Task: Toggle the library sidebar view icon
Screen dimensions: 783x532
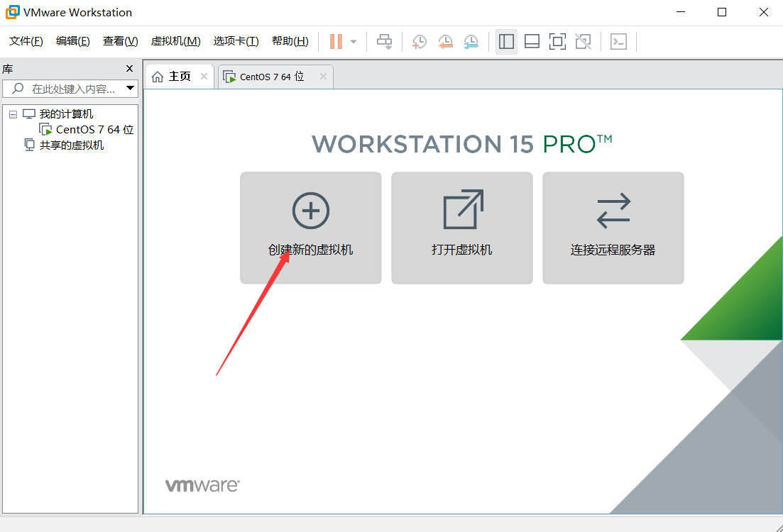Action: pos(506,41)
